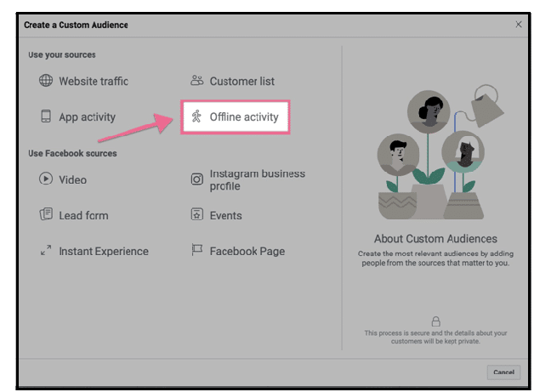Close the Create a Custom Audience dialog
The height and width of the screenshot is (392, 534).
point(519,25)
